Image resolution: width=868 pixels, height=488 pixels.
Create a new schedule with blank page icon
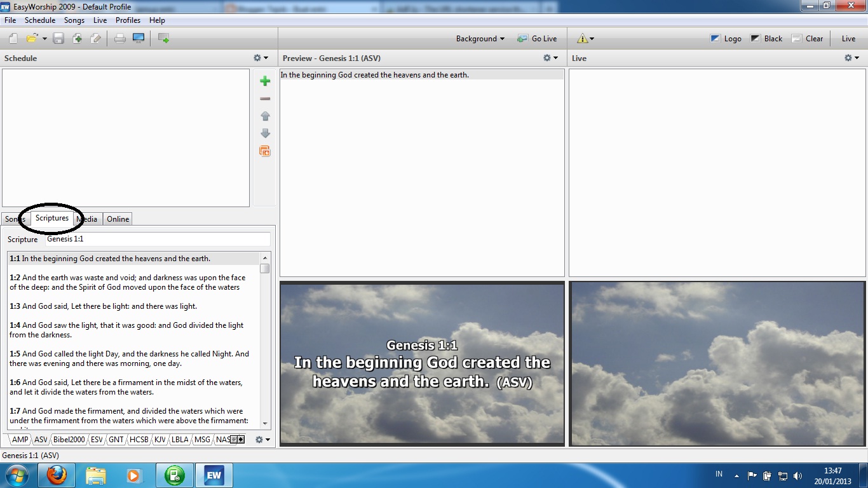coord(13,39)
